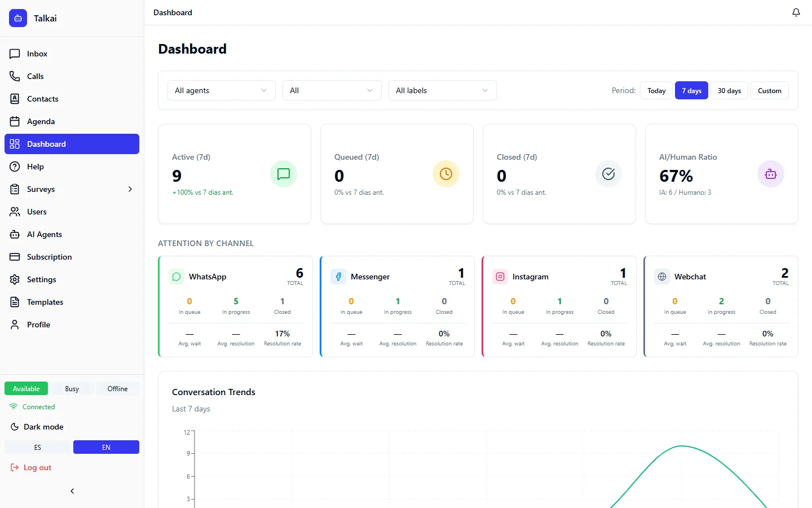Expand the Surveys submenu chevron
The image size is (812, 508).
[130, 189]
